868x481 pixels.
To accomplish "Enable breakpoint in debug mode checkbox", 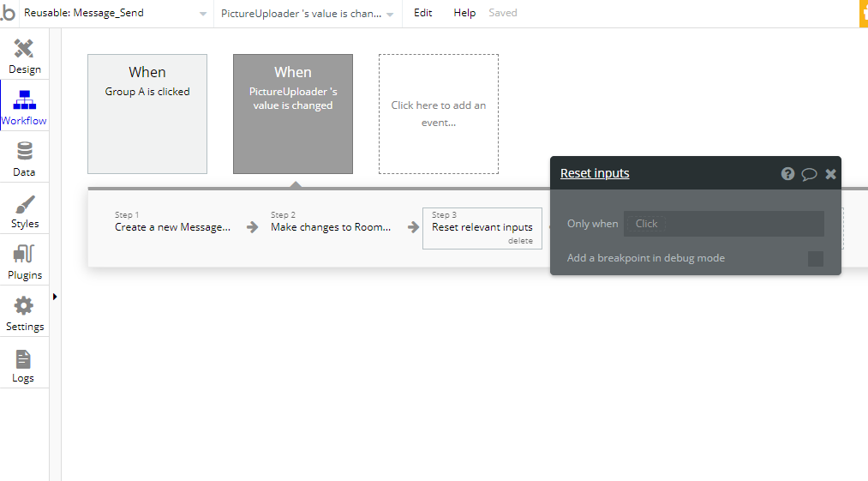I will 816,259.
